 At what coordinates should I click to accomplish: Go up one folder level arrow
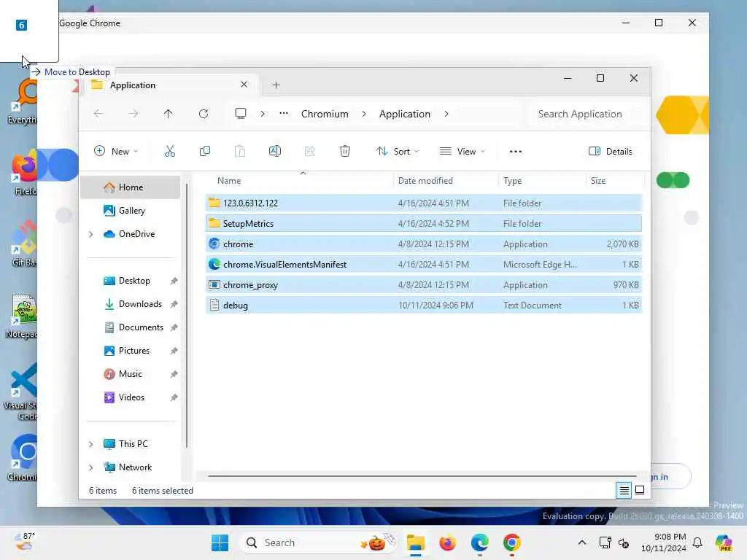(169, 114)
